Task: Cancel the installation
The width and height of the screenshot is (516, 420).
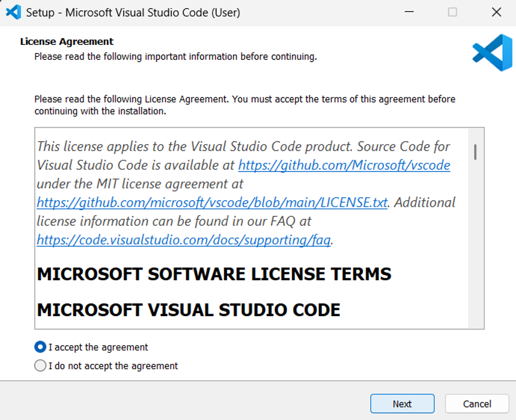Action: pyautogui.click(x=477, y=404)
